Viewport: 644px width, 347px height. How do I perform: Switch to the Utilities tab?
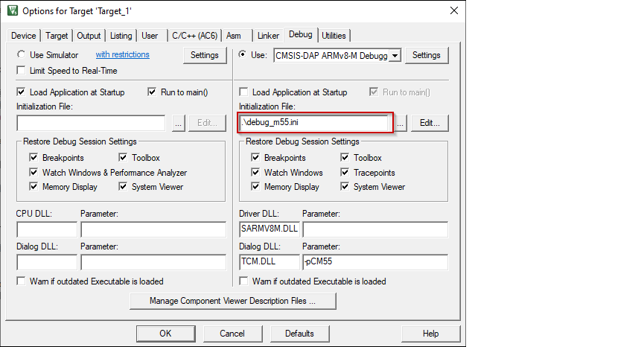[x=334, y=36]
